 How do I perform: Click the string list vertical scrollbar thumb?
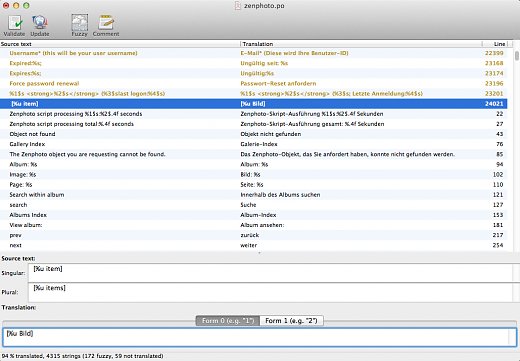[x=517, y=56]
